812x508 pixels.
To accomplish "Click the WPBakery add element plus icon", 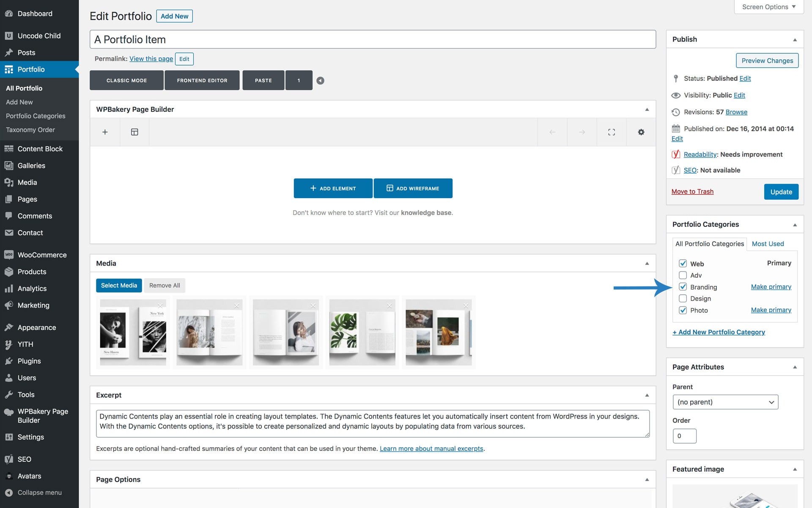I will tap(105, 132).
